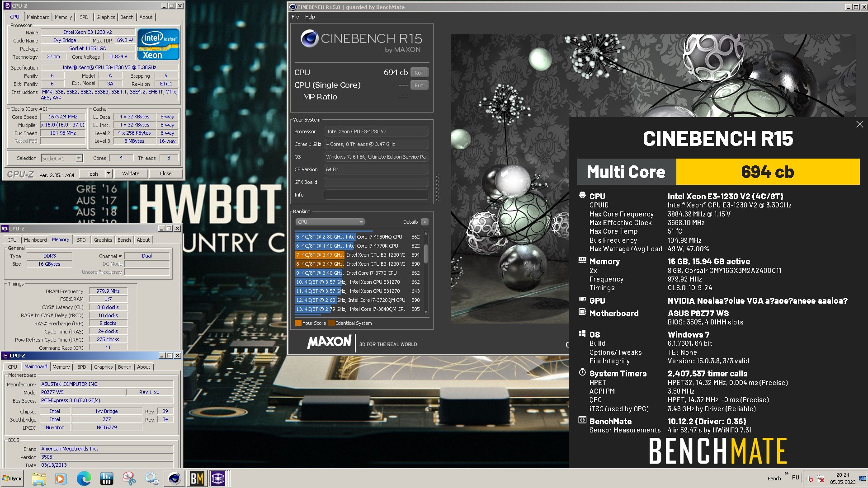Click the Tools button in CPU-Z

(92, 174)
